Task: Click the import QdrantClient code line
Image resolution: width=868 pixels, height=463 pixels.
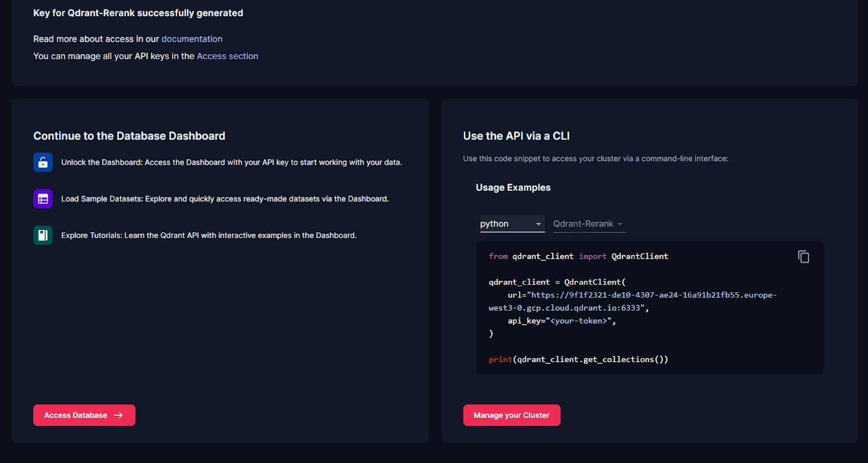Action: tap(578, 256)
